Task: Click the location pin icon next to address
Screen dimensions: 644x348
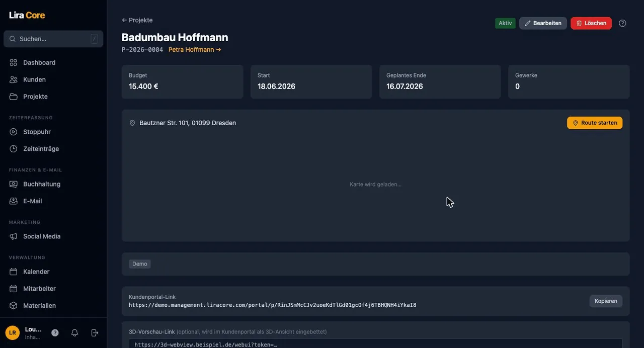Action: [132, 123]
